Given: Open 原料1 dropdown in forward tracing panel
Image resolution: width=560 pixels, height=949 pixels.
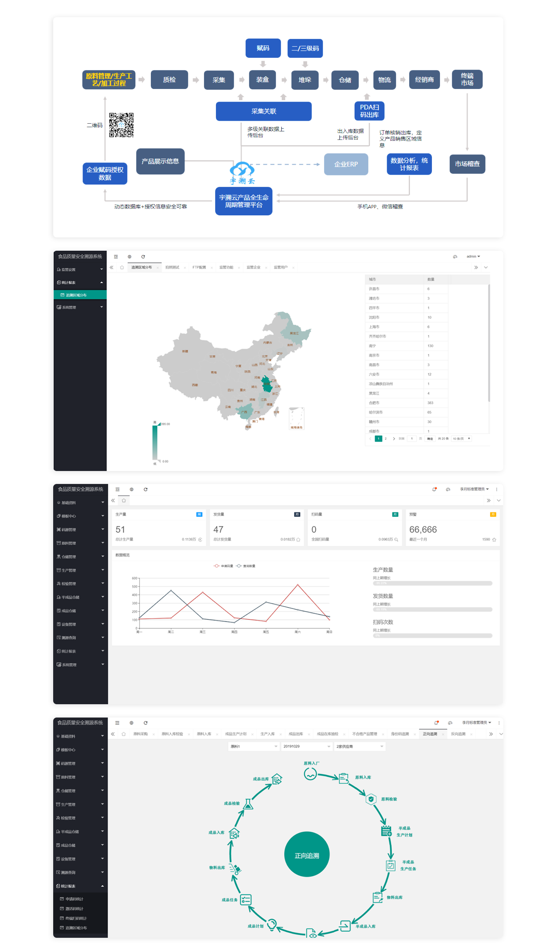Looking at the screenshot, I should tap(254, 746).
